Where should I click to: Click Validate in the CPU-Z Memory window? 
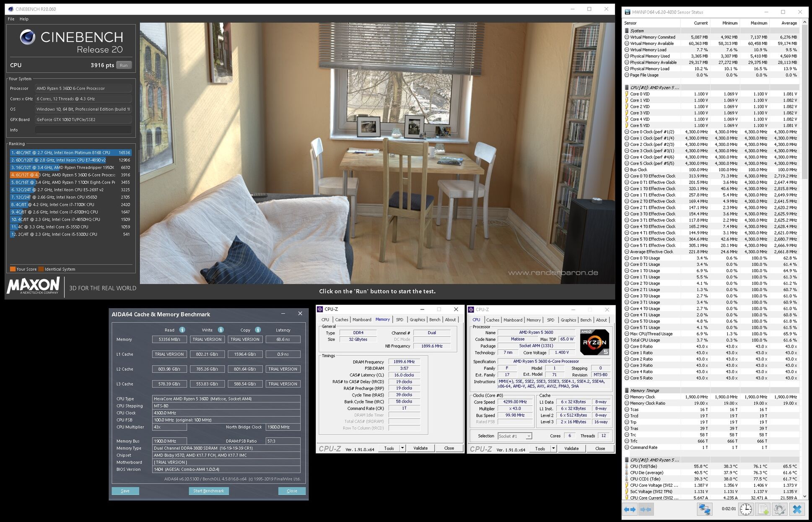coord(420,448)
